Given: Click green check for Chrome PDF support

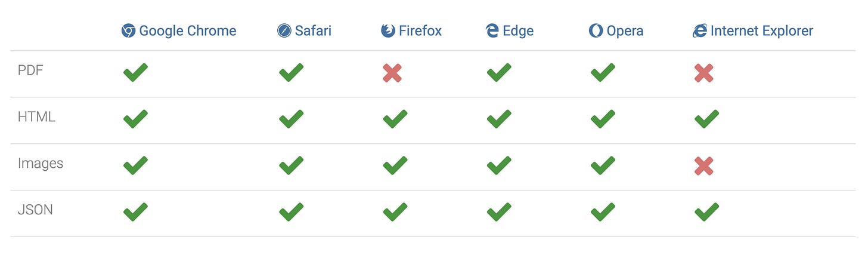Looking at the screenshot, I should 135,73.
